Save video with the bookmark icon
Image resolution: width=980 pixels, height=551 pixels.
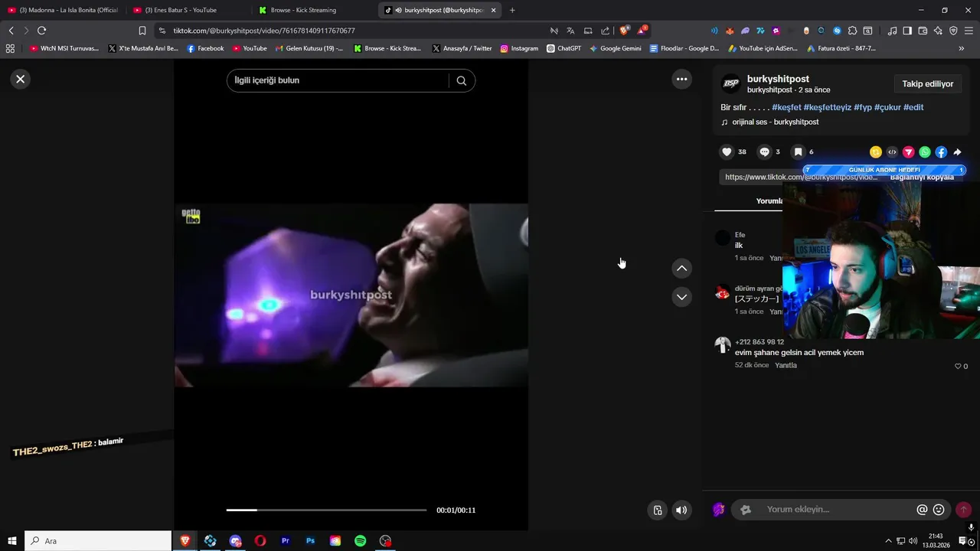coord(798,152)
